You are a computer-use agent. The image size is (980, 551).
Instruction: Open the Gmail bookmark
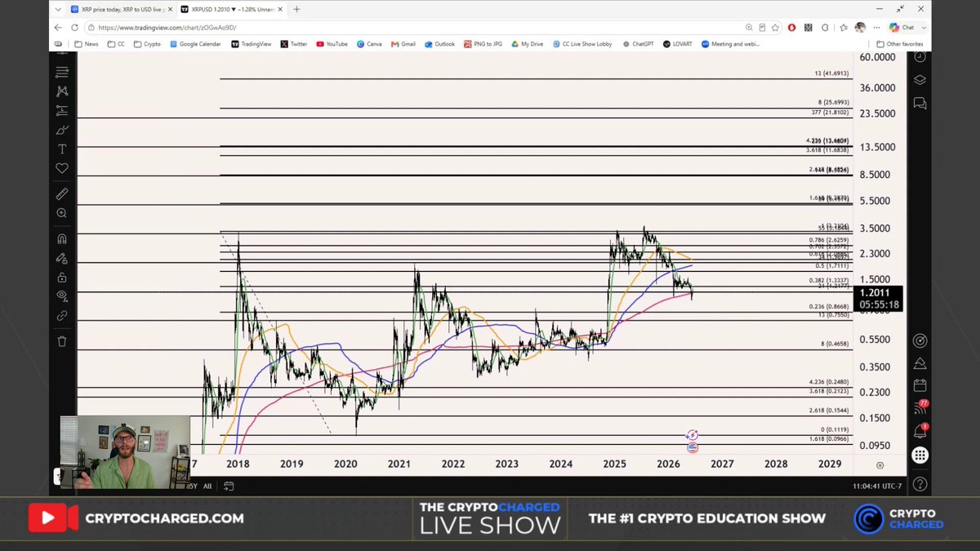[x=403, y=44]
